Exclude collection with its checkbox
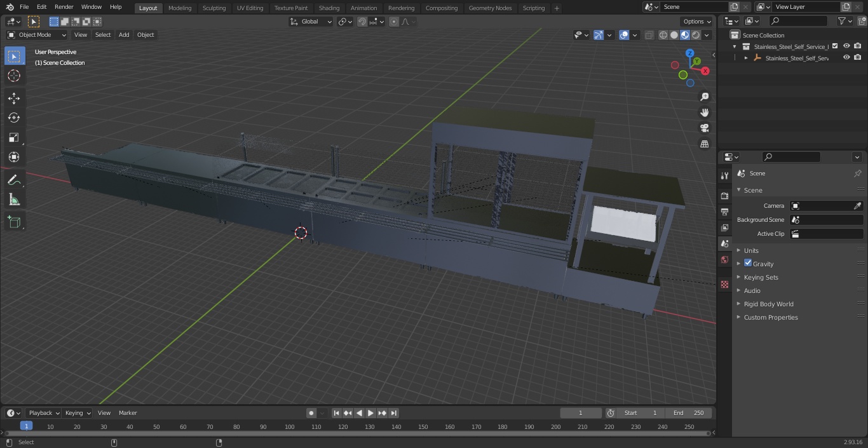 pyautogui.click(x=835, y=46)
